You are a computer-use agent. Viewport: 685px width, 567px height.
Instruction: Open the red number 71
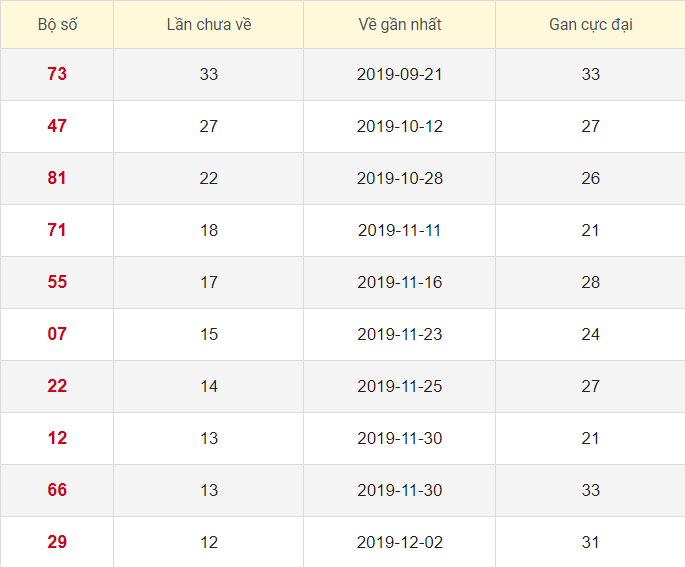pyautogui.click(x=57, y=230)
